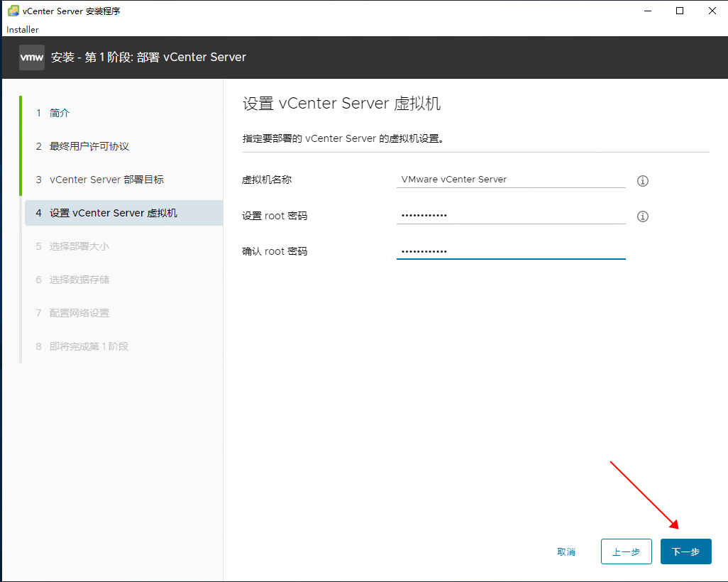
Task: Focus the 虚拟机名称 input field
Action: click(x=511, y=180)
